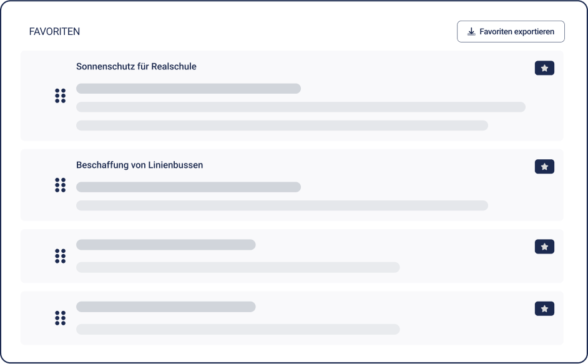The image size is (588, 364).
Task: Open the Beschaffung von Linienbussen entry
Action: (x=139, y=165)
